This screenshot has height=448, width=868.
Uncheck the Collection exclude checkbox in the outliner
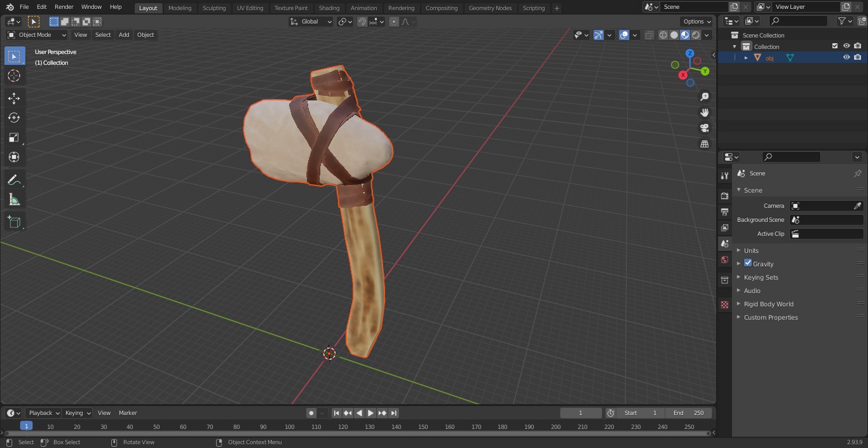coord(835,46)
